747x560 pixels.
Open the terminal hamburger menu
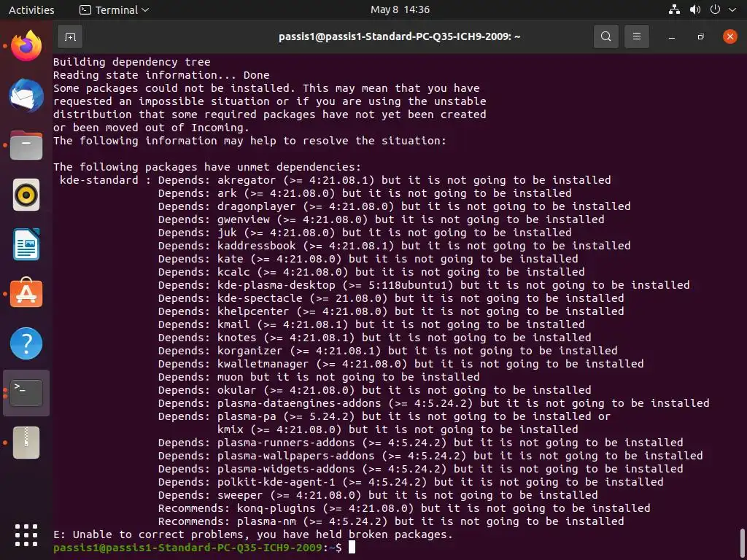coord(636,36)
